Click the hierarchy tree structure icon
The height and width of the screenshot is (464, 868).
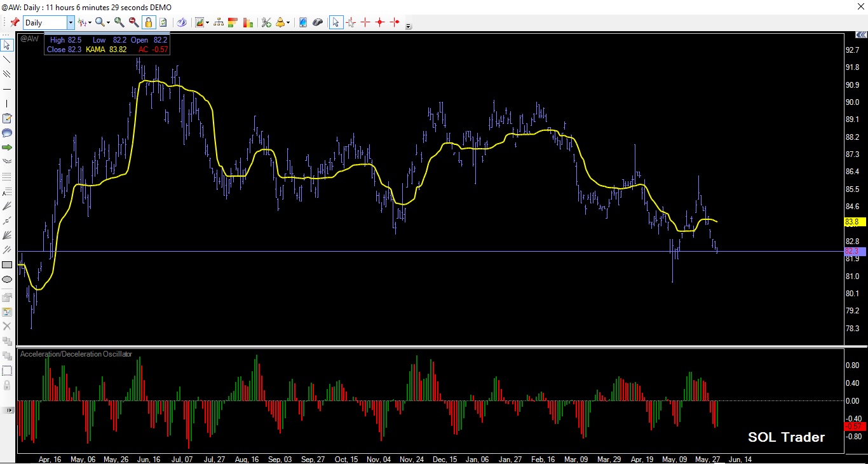[219, 22]
